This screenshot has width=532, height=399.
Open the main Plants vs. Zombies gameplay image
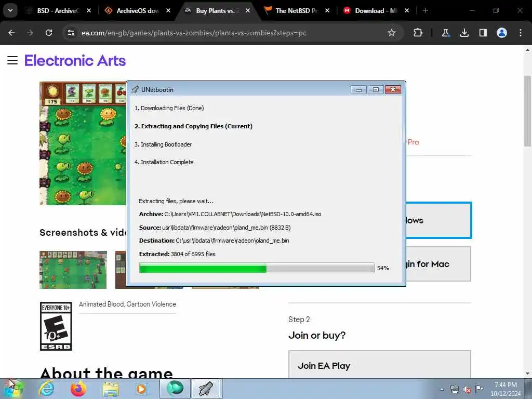(x=83, y=143)
